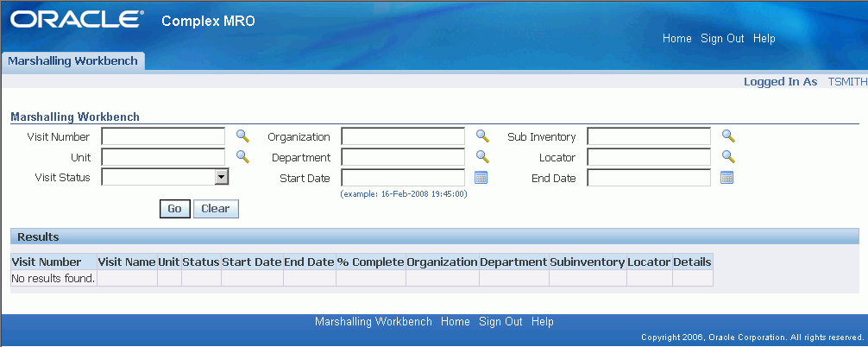The height and width of the screenshot is (347, 868).
Task: Open the Department search lookup icon
Action: click(482, 156)
